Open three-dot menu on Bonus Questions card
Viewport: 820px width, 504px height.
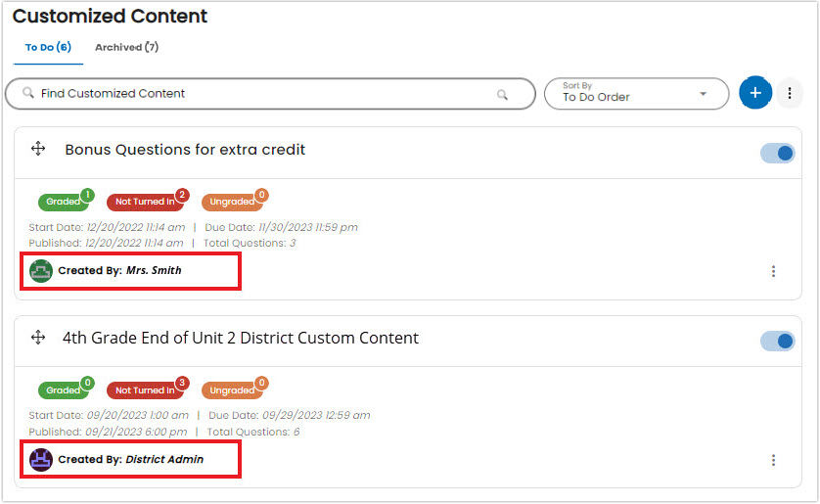[773, 271]
